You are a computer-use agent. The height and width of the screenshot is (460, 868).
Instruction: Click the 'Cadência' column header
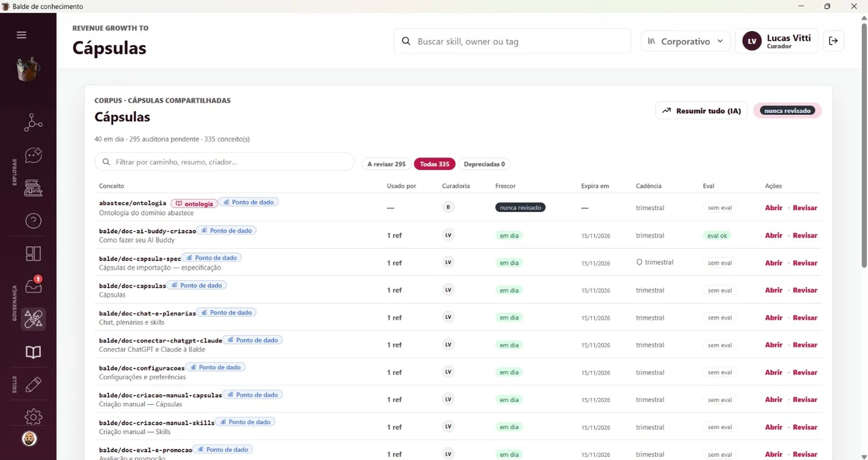[649, 186]
